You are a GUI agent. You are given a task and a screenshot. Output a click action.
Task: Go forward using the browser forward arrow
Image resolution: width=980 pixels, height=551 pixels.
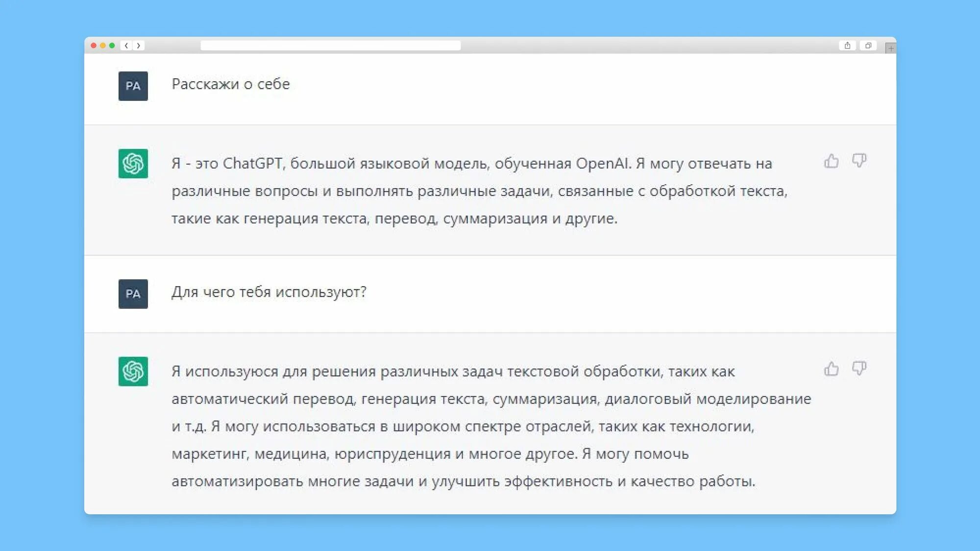pyautogui.click(x=139, y=46)
